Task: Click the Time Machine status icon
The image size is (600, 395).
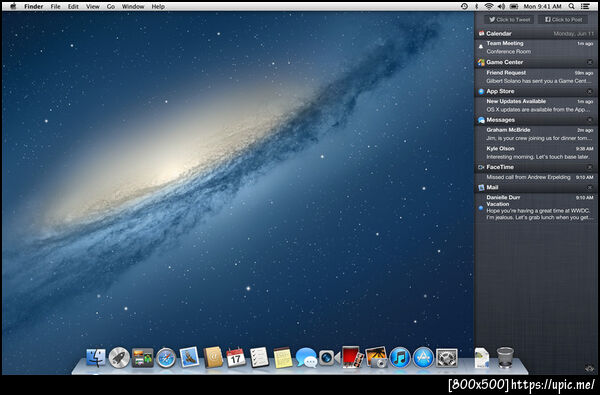Action: pyautogui.click(x=464, y=6)
